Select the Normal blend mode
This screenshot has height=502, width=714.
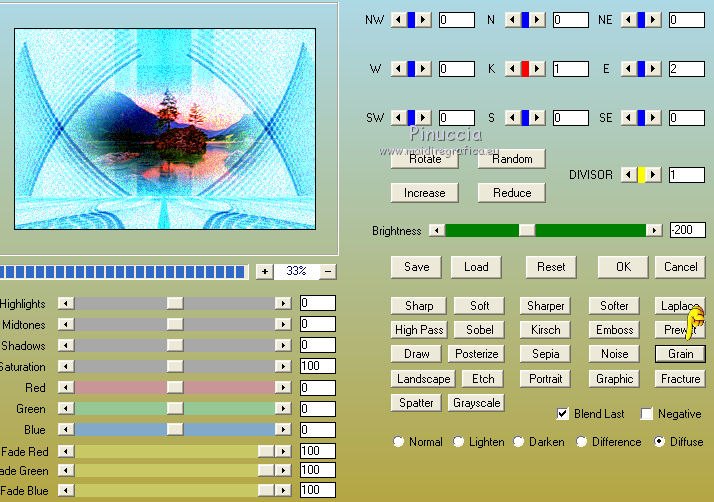(398, 442)
